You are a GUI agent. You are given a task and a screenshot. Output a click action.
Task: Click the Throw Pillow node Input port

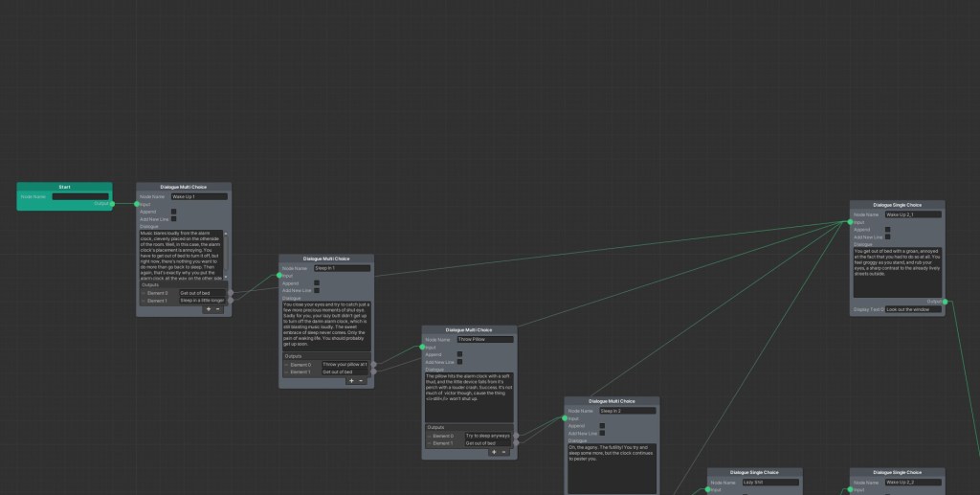pos(423,347)
